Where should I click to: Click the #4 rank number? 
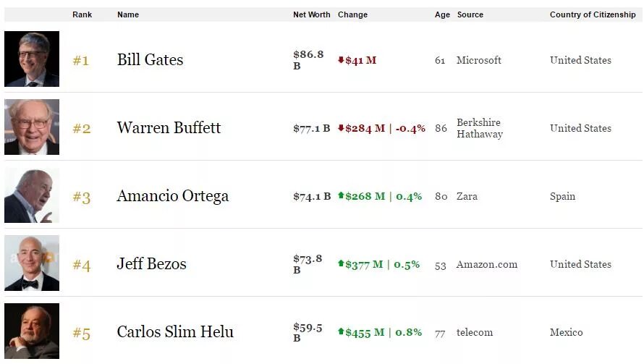point(82,265)
